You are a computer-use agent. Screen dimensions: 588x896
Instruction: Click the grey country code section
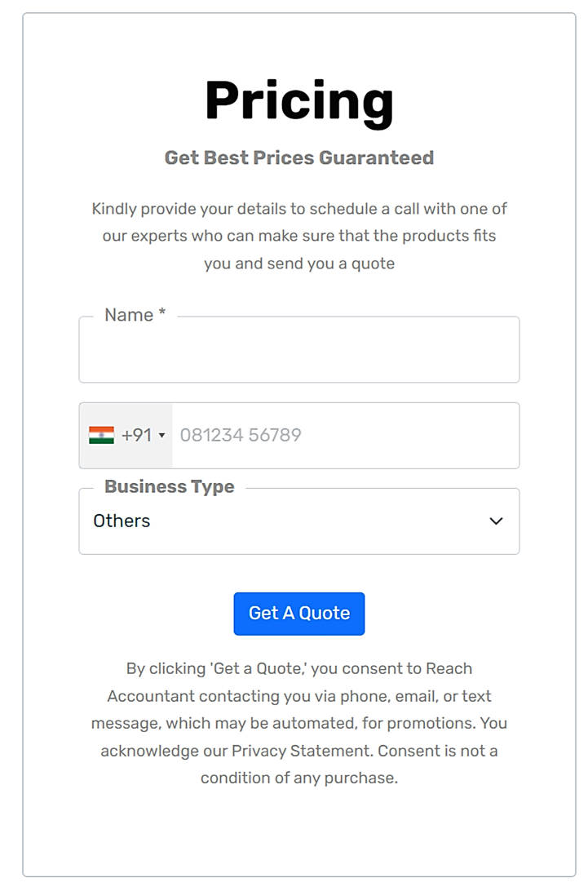click(x=126, y=435)
